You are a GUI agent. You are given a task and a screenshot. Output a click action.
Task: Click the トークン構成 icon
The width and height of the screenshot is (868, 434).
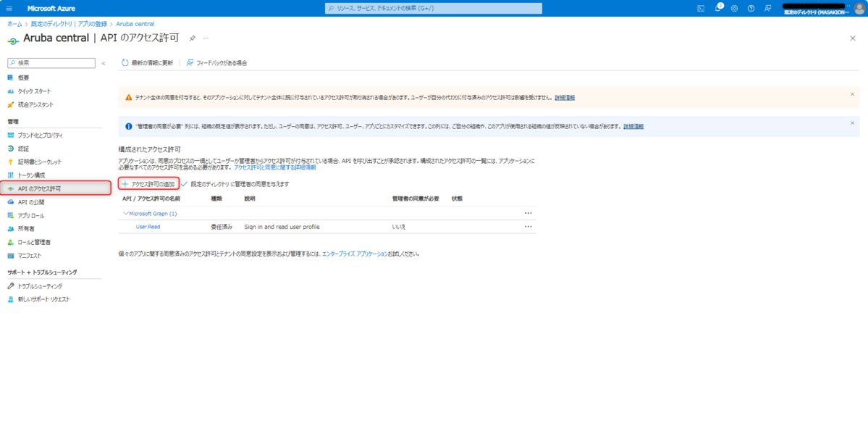point(11,175)
